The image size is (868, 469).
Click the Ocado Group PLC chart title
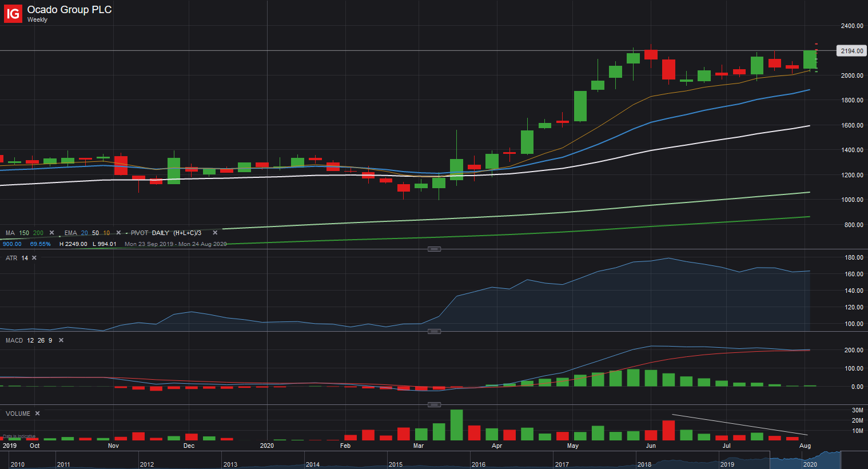69,10
